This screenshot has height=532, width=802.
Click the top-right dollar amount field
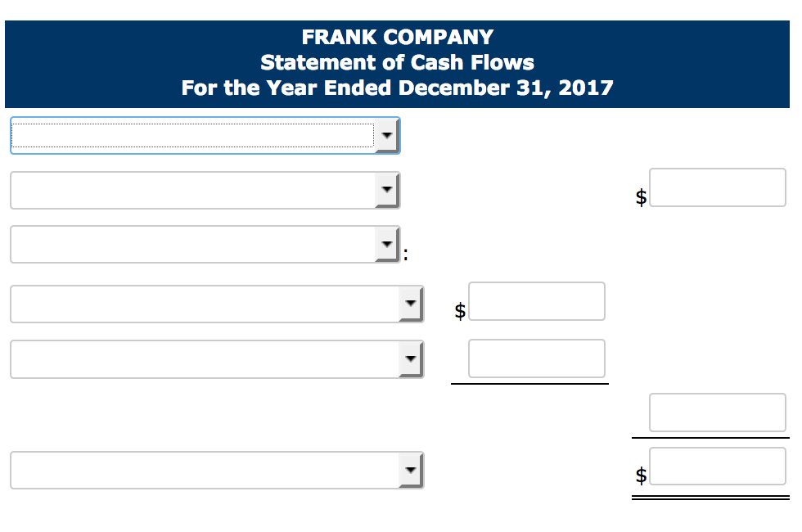point(717,187)
